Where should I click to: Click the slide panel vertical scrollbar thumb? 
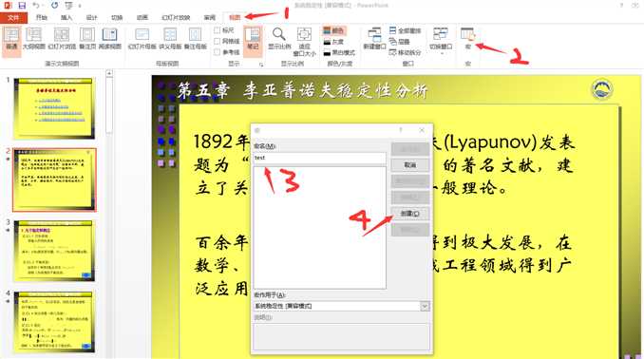click(x=109, y=105)
